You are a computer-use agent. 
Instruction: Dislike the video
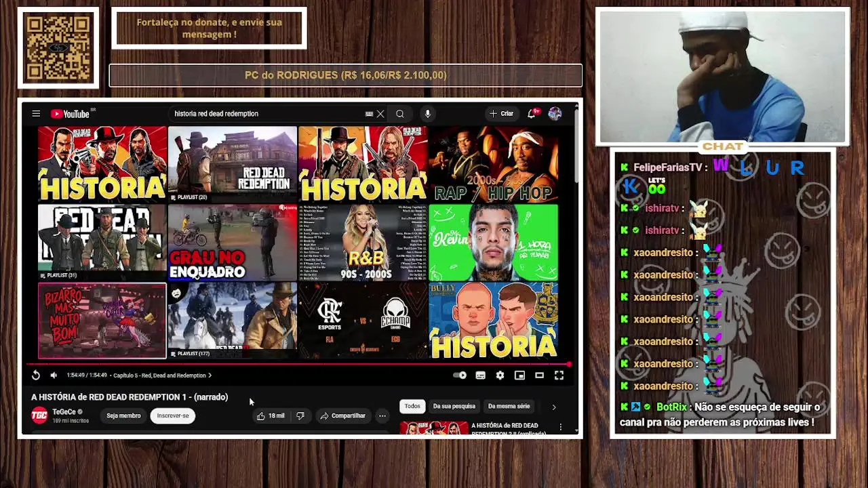[x=300, y=415]
